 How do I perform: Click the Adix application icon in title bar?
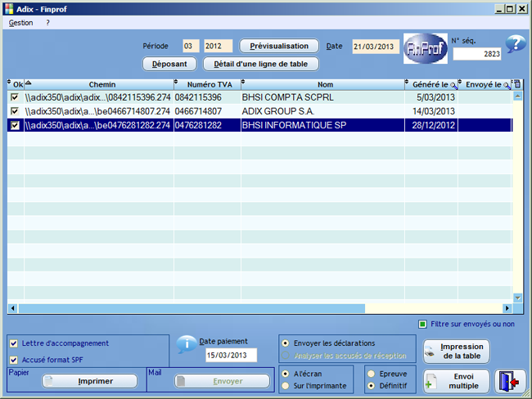coord(10,9)
